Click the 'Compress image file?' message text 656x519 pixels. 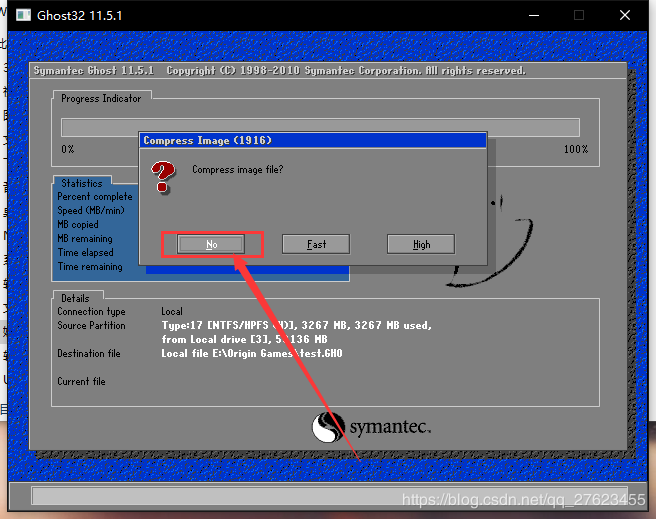pos(238,169)
